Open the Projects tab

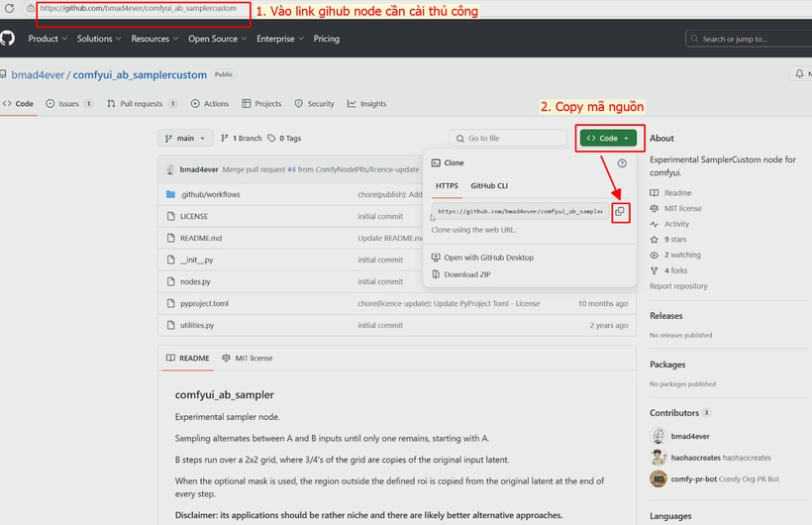point(261,104)
